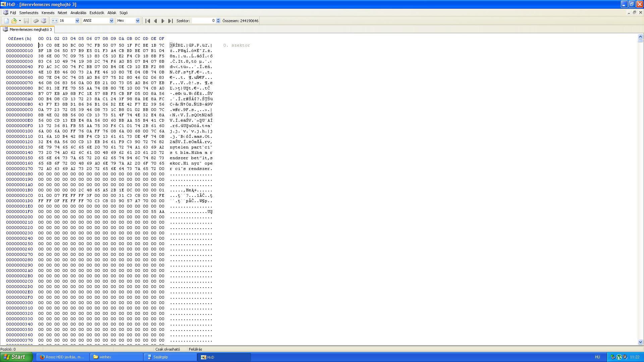The image size is (644, 362).
Task: Open the Hex offset base dropdown
Action: coord(137,21)
